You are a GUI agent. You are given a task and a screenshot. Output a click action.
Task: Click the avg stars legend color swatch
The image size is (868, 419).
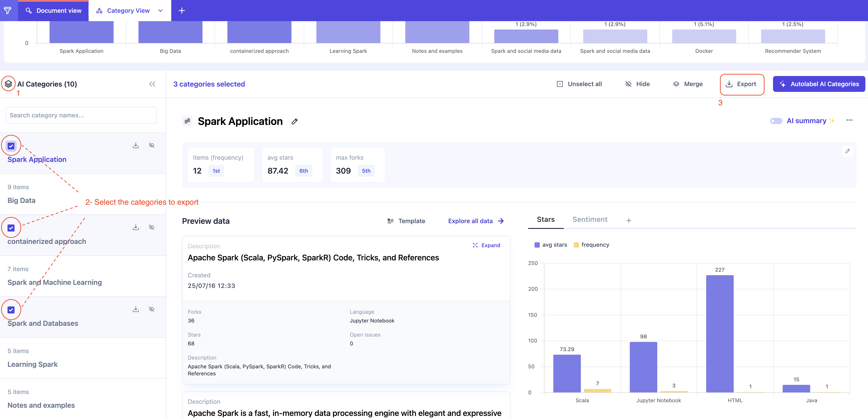tap(537, 245)
